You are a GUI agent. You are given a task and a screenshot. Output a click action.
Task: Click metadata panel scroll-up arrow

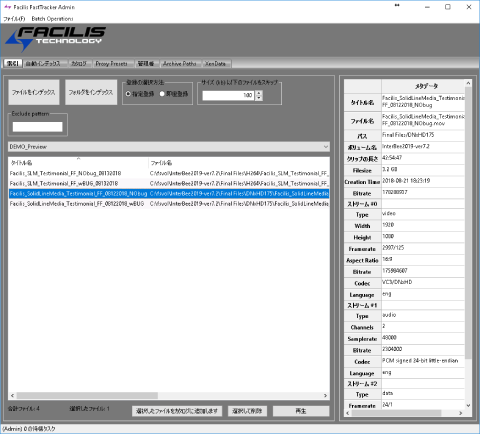coord(468,83)
